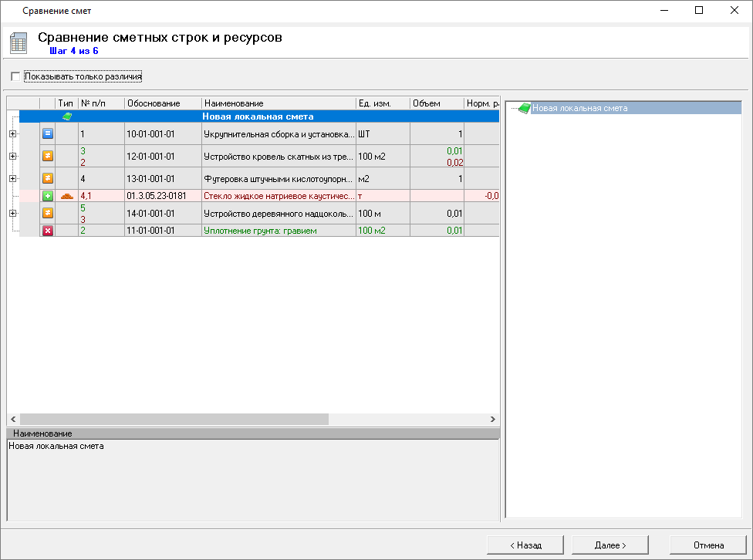This screenshot has height=560, width=753.
Task: Click the 'Наименование' column header
Action: coord(278,103)
